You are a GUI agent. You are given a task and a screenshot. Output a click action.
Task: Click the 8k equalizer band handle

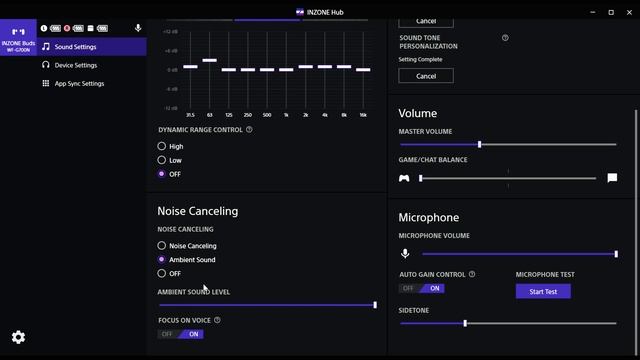tap(344, 67)
